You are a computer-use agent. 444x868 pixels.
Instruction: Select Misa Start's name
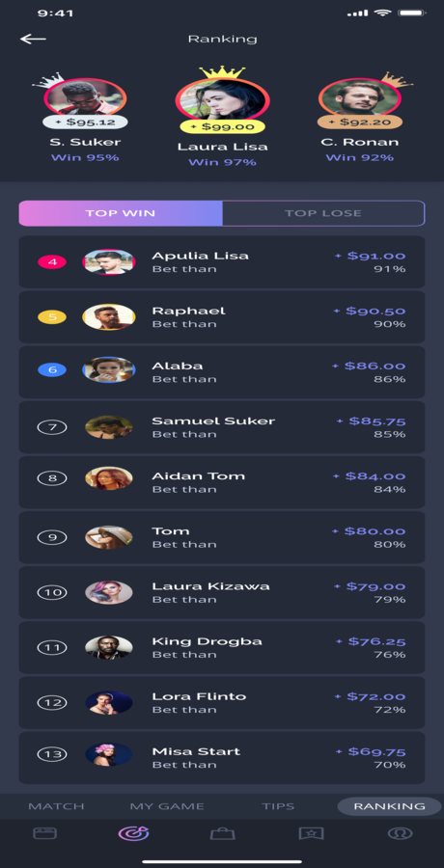(196, 751)
